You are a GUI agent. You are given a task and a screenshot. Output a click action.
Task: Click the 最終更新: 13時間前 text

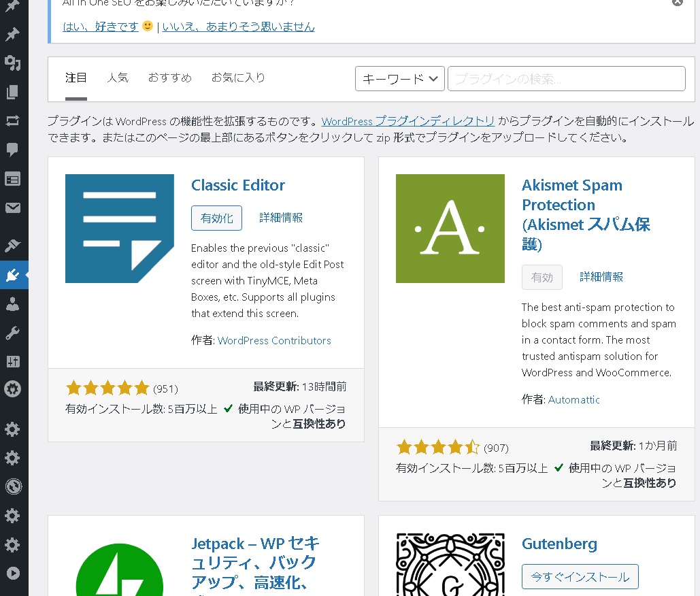click(x=300, y=386)
